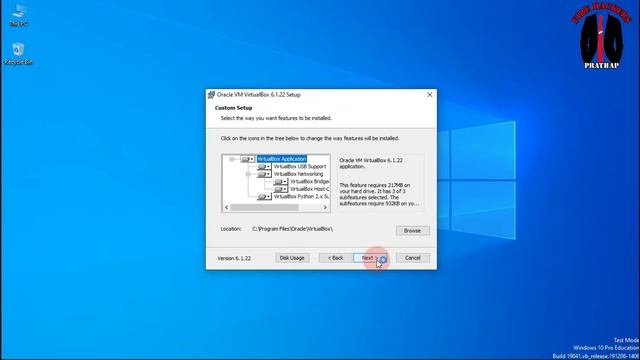This screenshot has height=360, width=640.
Task: Click the install path C:\Program Files\Oracle\VirtualBox\
Action: (x=292, y=229)
